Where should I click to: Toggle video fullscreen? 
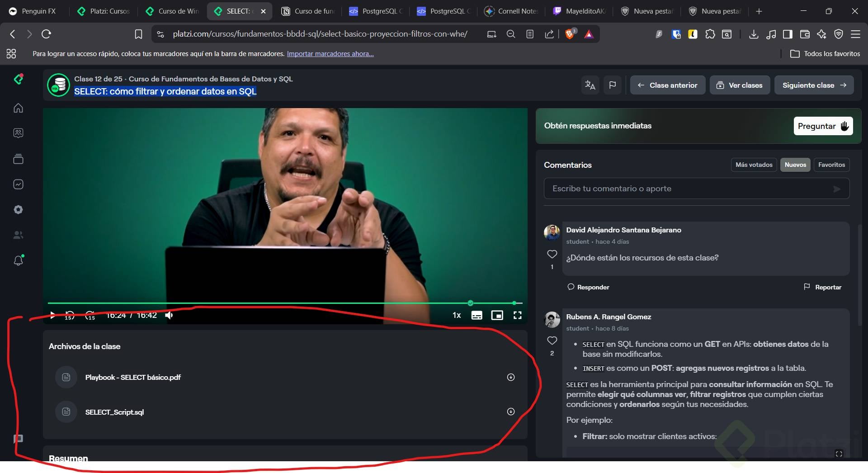click(x=518, y=315)
